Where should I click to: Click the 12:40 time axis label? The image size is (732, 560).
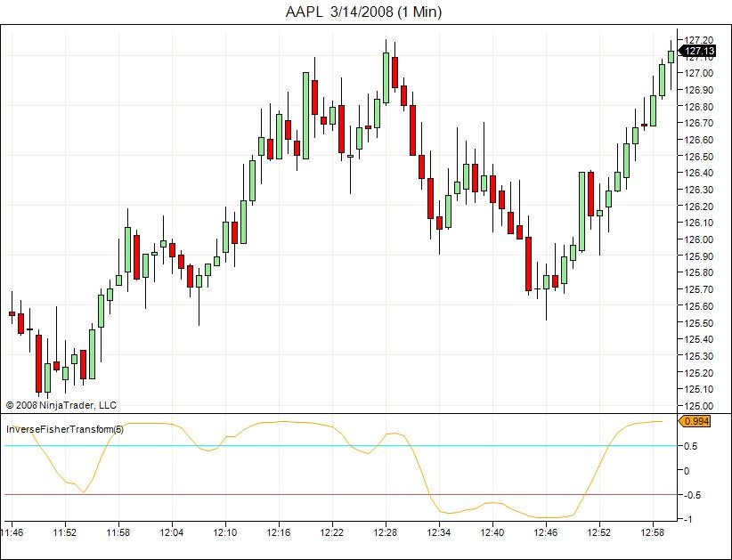click(492, 532)
